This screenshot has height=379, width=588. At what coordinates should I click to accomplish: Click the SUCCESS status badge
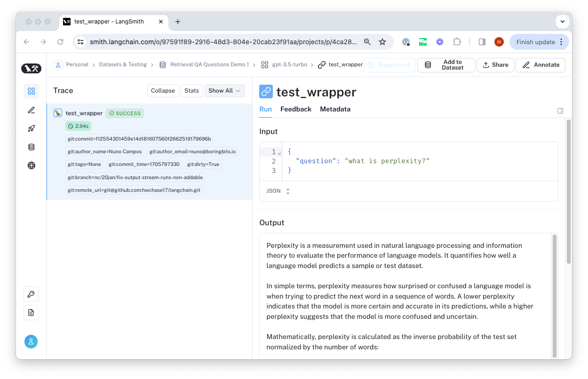tap(125, 113)
